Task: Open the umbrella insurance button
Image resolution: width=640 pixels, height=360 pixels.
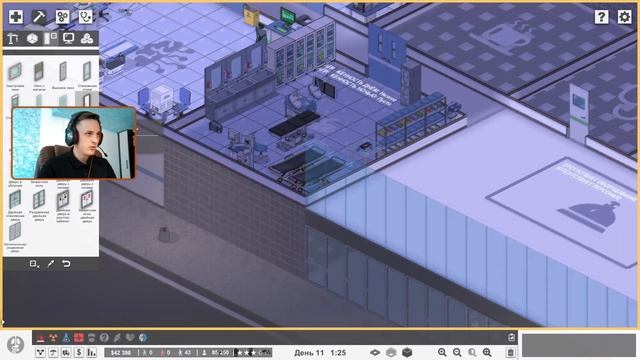Action: tap(53, 352)
